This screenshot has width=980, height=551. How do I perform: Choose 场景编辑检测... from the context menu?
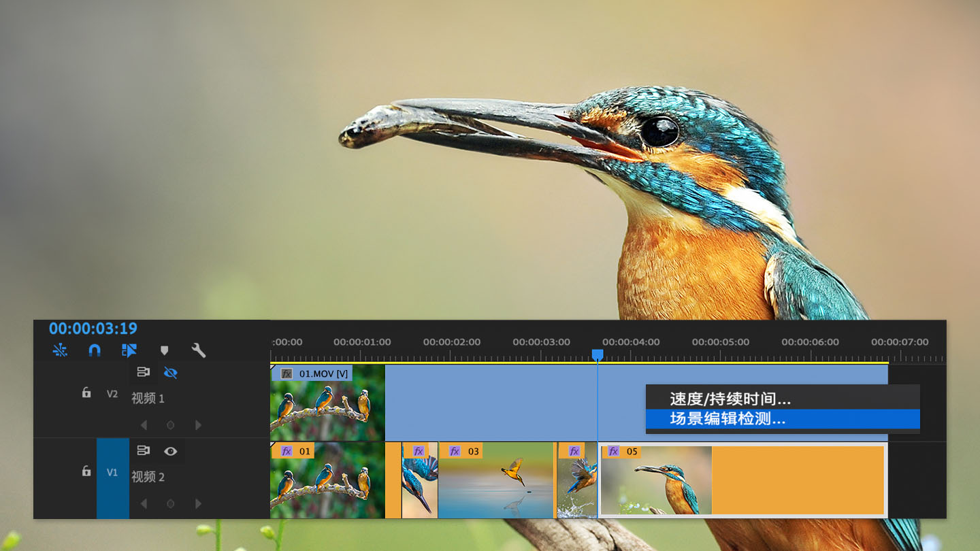click(x=783, y=419)
